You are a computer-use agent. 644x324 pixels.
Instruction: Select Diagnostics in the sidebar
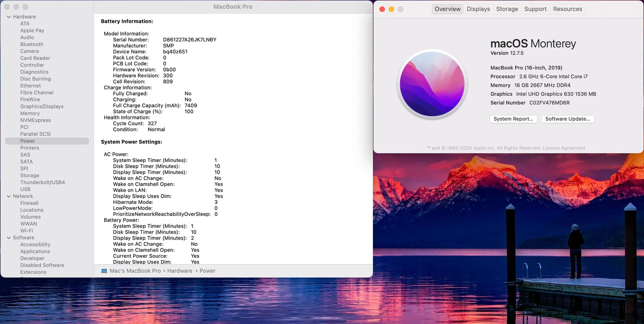(x=34, y=72)
